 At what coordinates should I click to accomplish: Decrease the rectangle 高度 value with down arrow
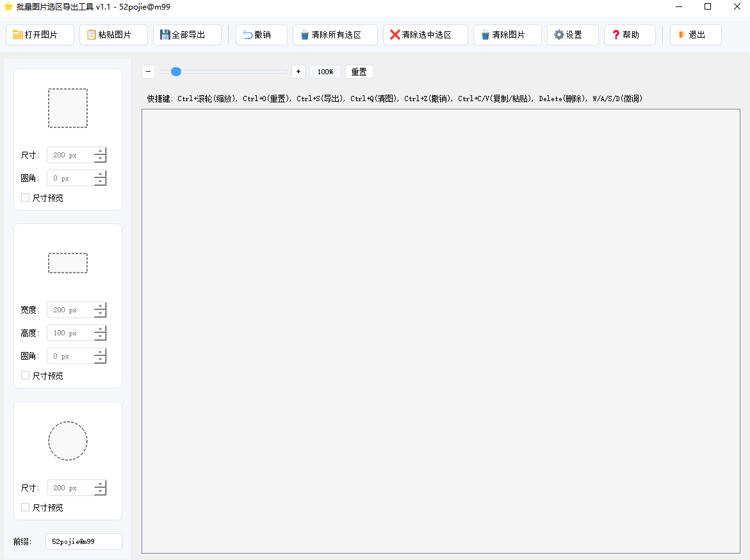(100, 337)
